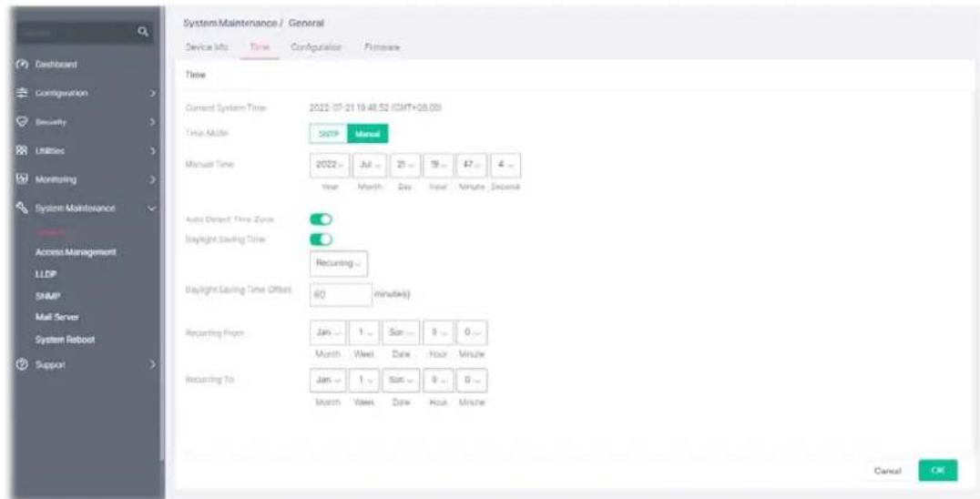Toggle Daylight Saving Time switch
The image size is (980, 499).
click(321, 239)
